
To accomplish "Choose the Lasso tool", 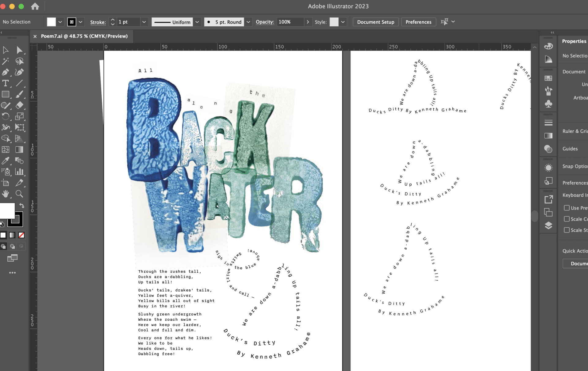I will pyautogui.click(x=19, y=61).
